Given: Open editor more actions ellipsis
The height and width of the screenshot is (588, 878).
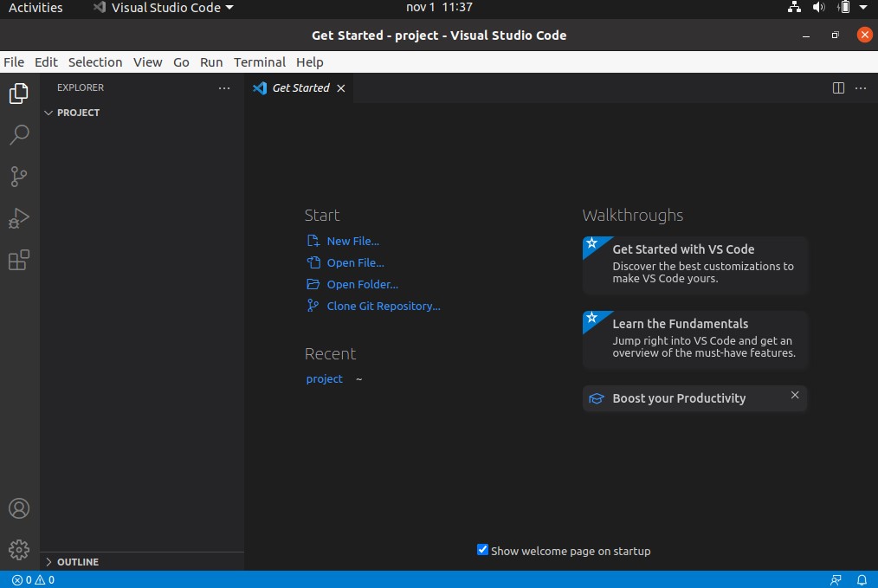Looking at the screenshot, I should pos(861,88).
